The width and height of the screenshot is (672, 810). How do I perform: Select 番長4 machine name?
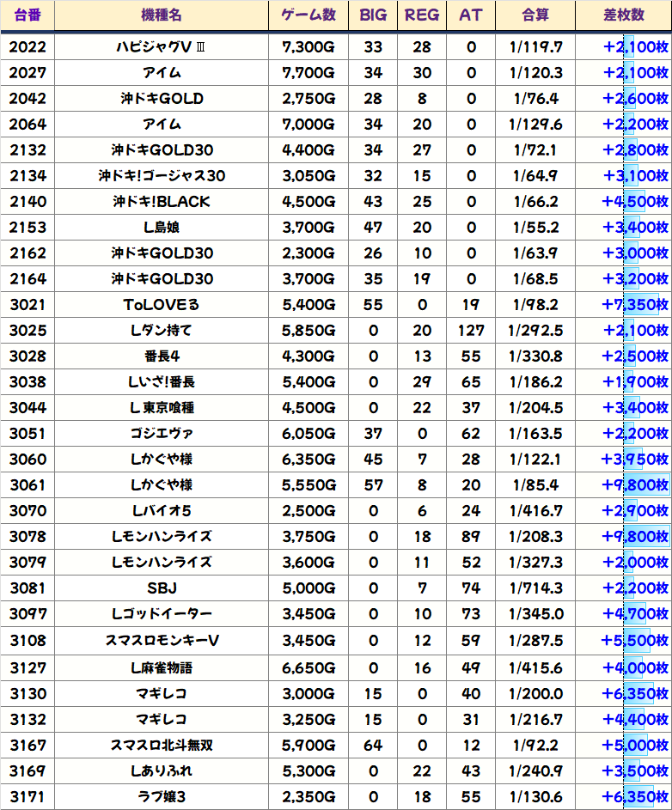(x=162, y=356)
